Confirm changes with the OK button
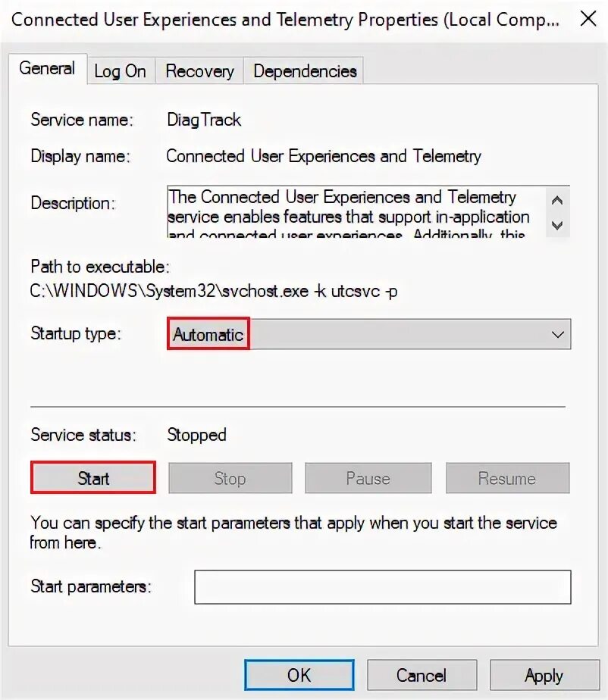608x700 pixels. [299, 675]
